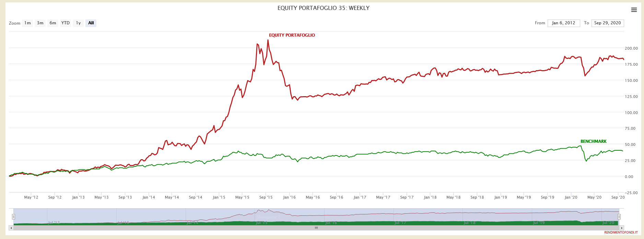Click the green BENCHMARK series label

click(x=593, y=141)
